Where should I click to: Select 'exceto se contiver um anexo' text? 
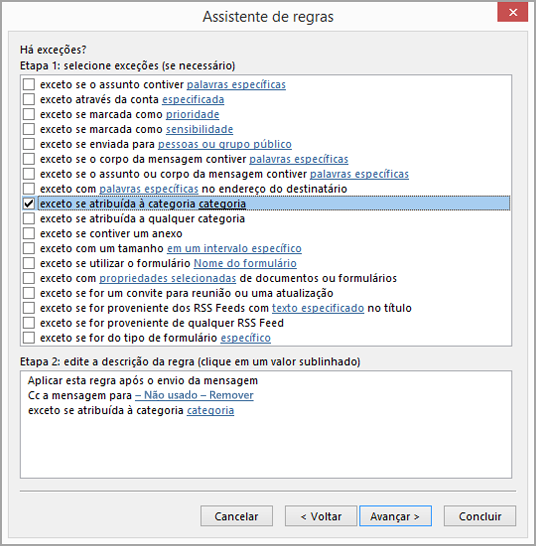[x=111, y=234]
